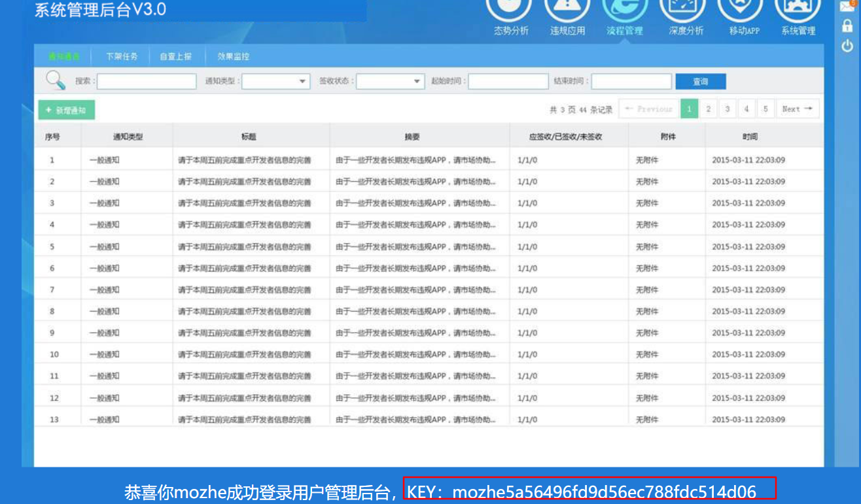Click the 一般通知 cell in row 2
Viewport: 861px width, 504px height.
(x=104, y=182)
